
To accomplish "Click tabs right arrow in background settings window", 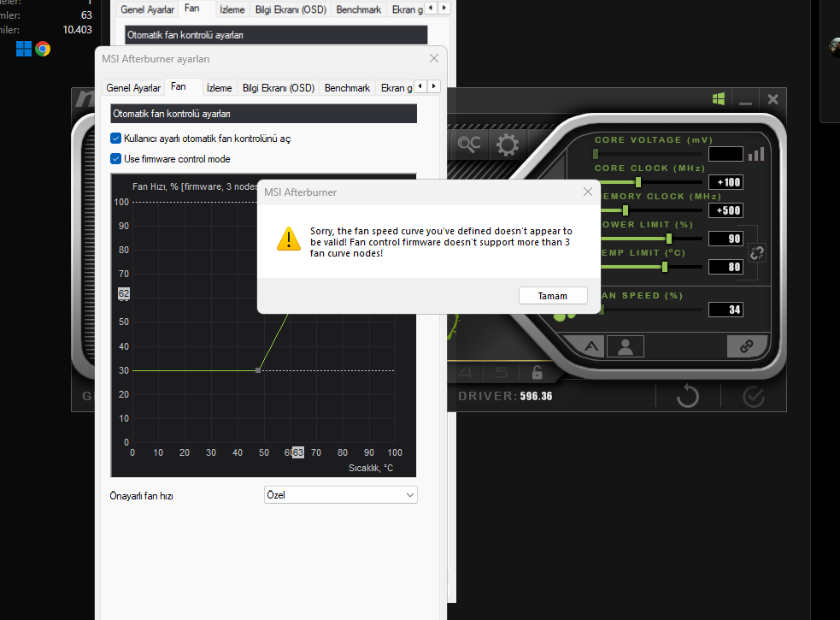I will [444, 8].
